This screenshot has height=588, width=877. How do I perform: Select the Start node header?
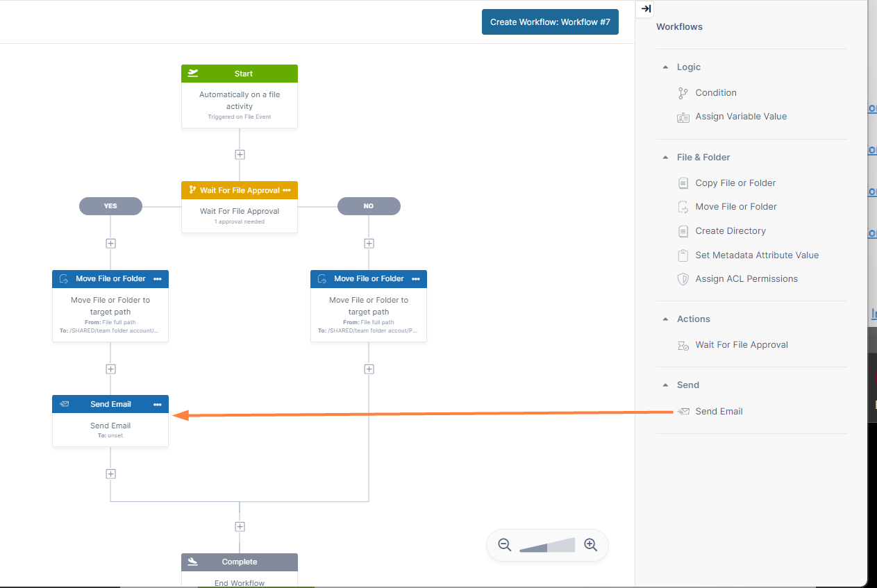240,74
